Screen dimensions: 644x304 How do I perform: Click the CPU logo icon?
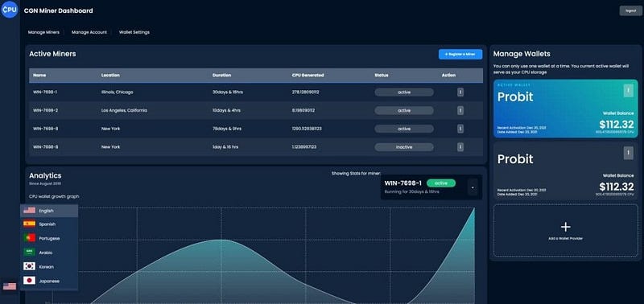click(x=9, y=10)
